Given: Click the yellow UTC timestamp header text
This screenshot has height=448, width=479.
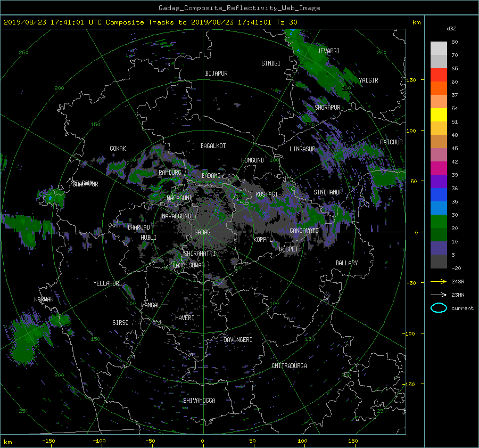Looking at the screenshot, I should pyautogui.click(x=150, y=22).
